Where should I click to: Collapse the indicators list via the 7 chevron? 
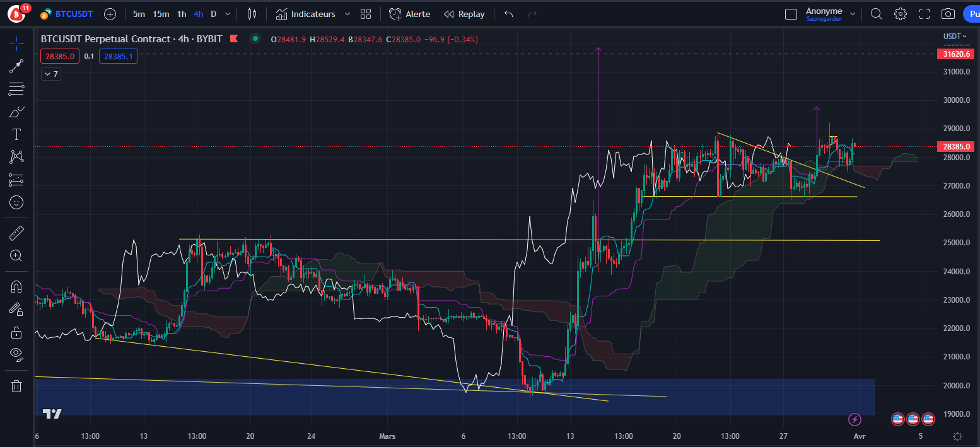point(50,74)
